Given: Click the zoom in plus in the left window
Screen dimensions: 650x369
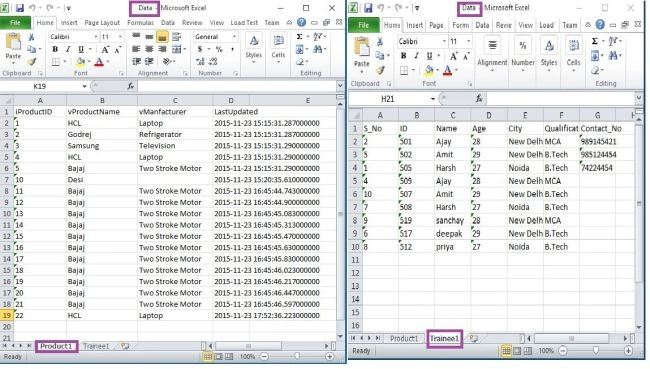Looking at the screenshot, I should pos(330,357).
